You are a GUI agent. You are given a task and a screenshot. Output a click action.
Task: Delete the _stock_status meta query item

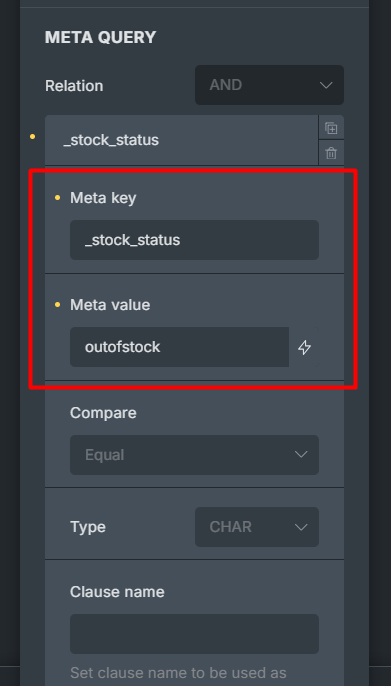(x=331, y=153)
